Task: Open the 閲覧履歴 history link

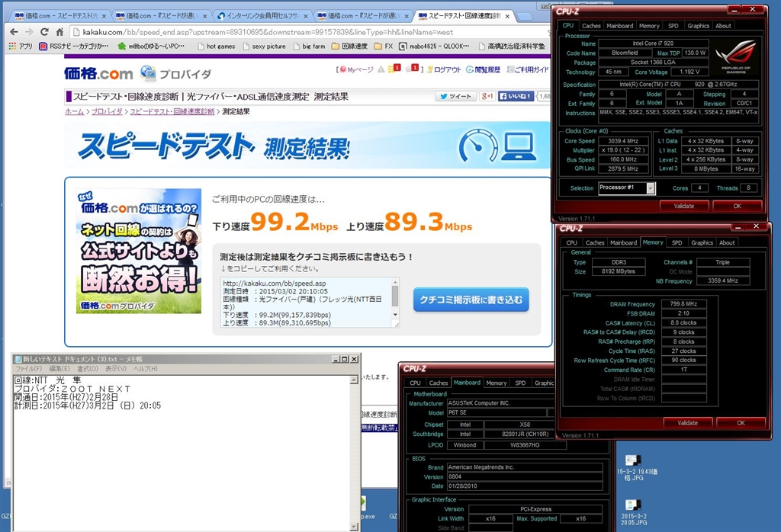Action: [x=483, y=69]
